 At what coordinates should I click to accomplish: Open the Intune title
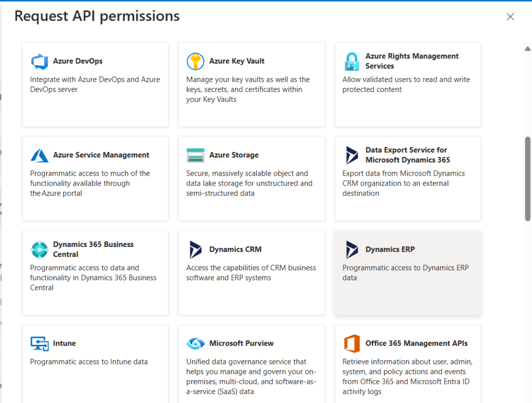tap(64, 344)
